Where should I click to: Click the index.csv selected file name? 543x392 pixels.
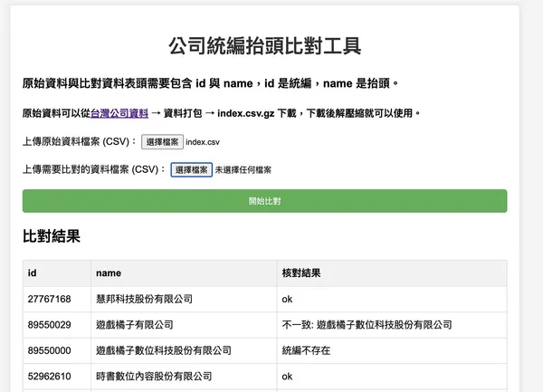pos(203,142)
